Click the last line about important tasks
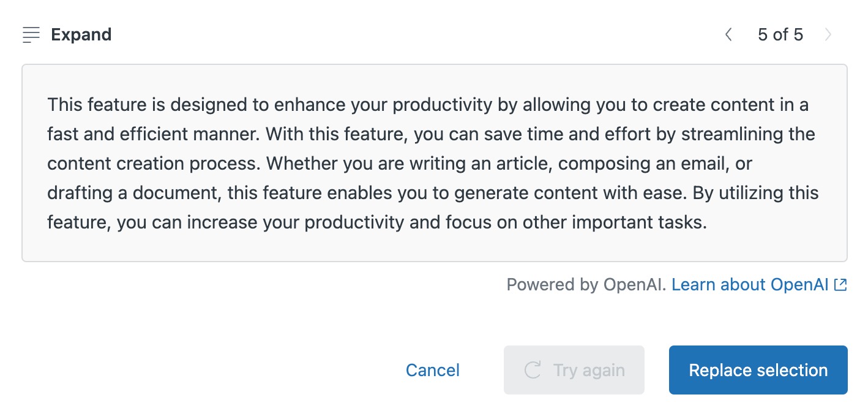 [377, 222]
